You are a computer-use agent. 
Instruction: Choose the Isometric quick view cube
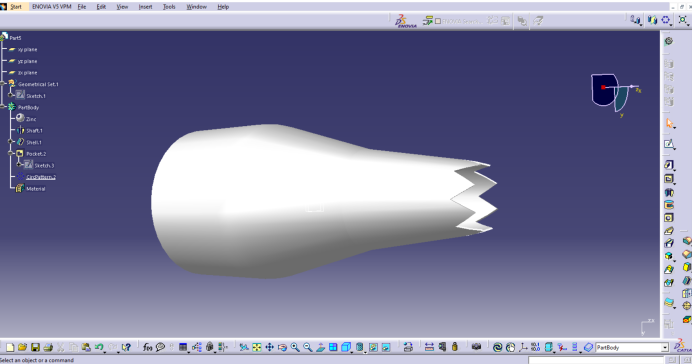click(x=346, y=347)
